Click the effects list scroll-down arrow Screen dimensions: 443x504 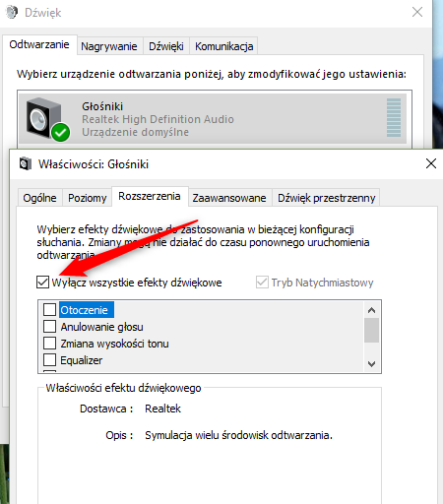371,364
